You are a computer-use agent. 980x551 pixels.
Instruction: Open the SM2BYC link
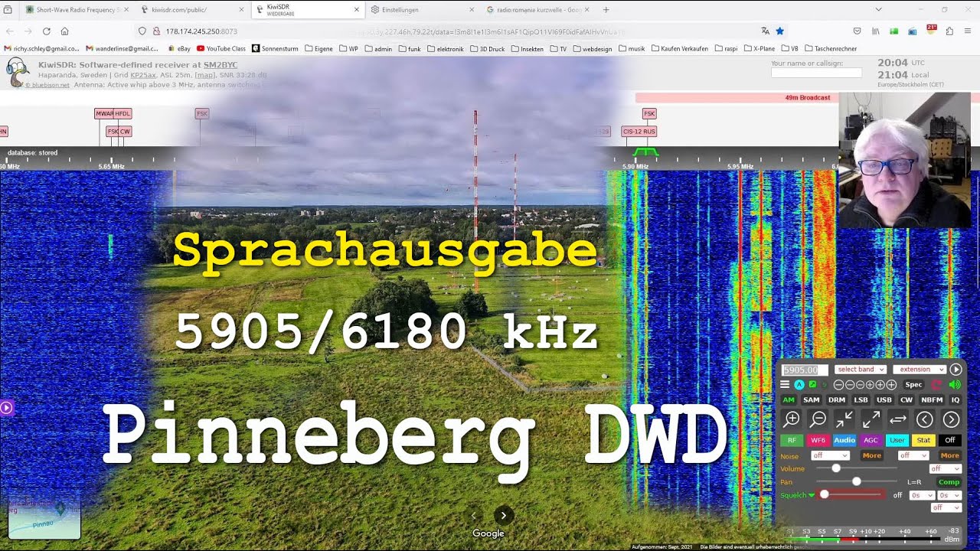[220, 65]
